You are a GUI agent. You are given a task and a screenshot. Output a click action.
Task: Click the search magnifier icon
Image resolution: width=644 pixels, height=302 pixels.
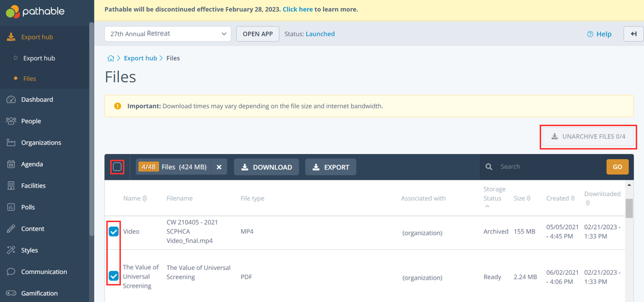489,167
